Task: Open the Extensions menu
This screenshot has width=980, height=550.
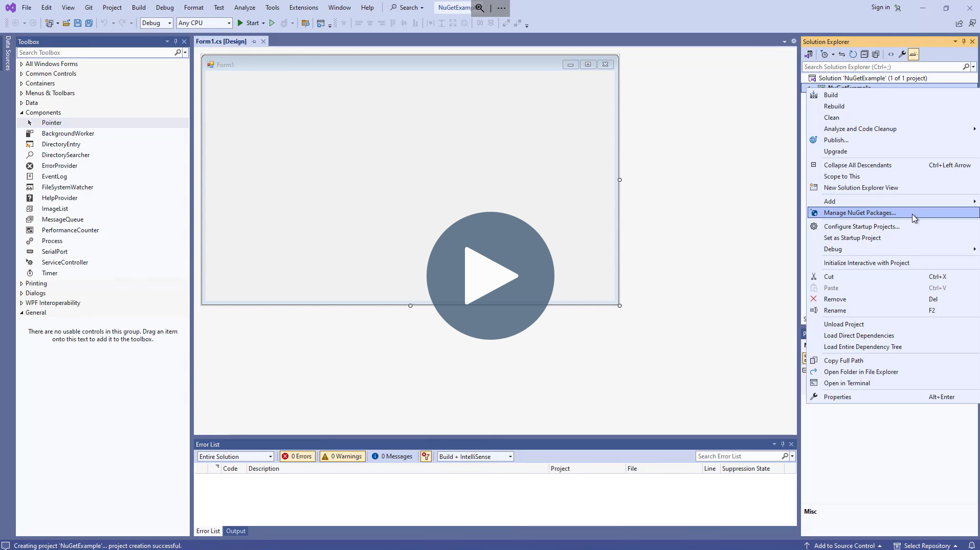Action: point(303,7)
